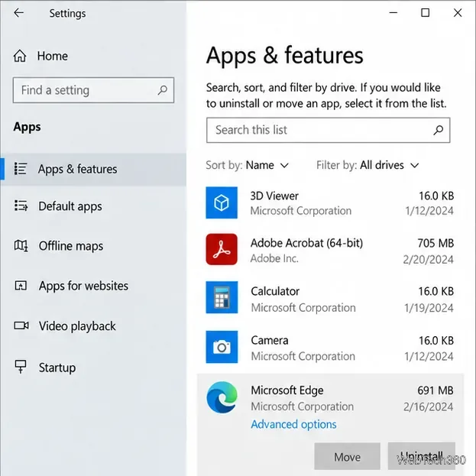Click the 2/20/2024 install date
This screenshot has height=476, width=476.
click(x=429, y=260)
